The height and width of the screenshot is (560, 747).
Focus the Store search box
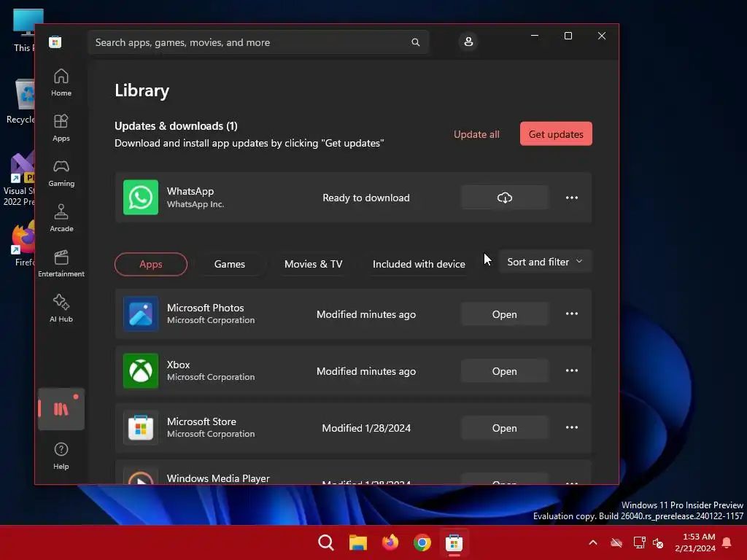(258, 42)
